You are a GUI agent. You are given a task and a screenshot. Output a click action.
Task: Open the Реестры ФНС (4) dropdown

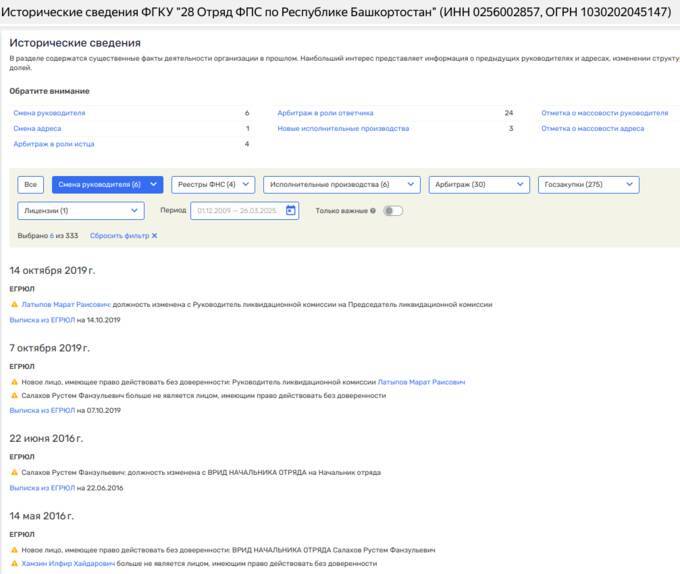213,184
